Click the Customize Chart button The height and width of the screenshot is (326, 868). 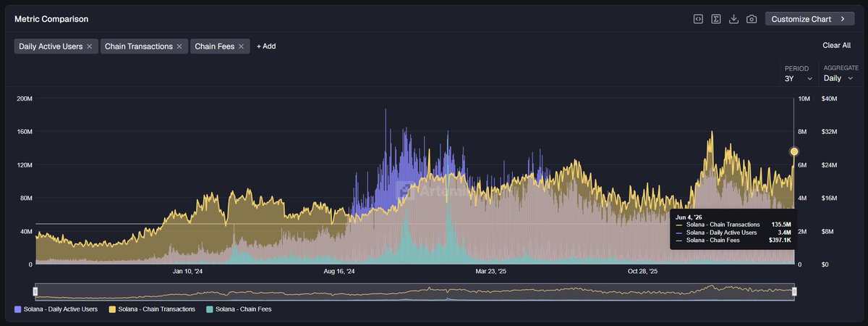tap(809, 19)
